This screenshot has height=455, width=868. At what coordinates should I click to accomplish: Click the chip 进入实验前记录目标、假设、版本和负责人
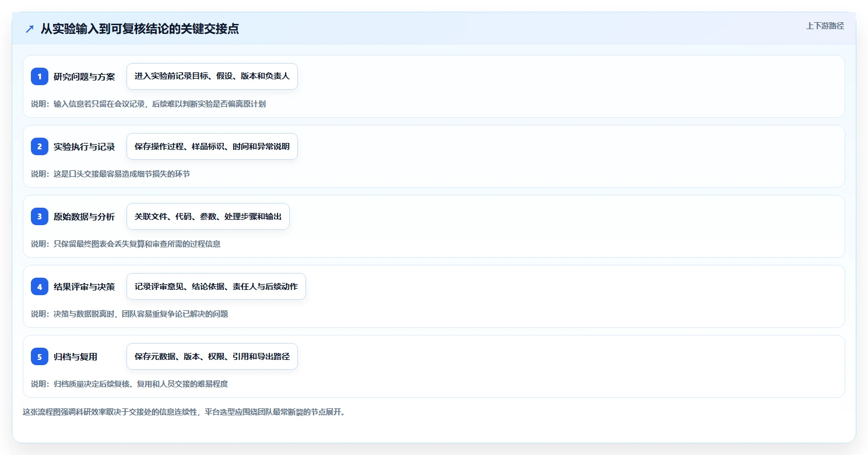click(x=212, y=76)
